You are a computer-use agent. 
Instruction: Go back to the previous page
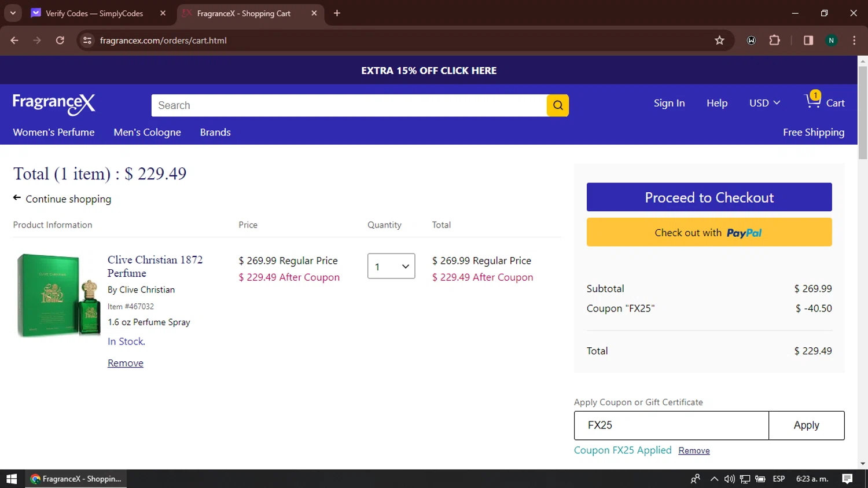tap(14, 41)
